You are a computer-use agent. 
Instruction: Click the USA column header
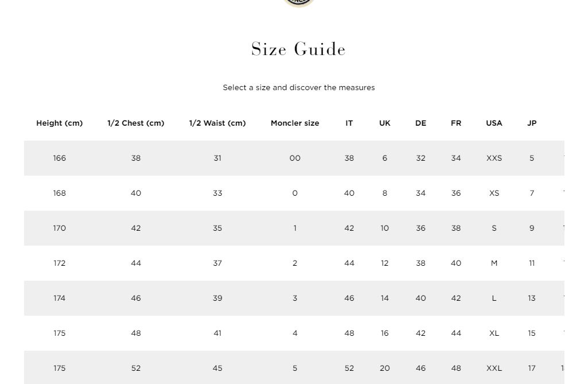(494, 123)
